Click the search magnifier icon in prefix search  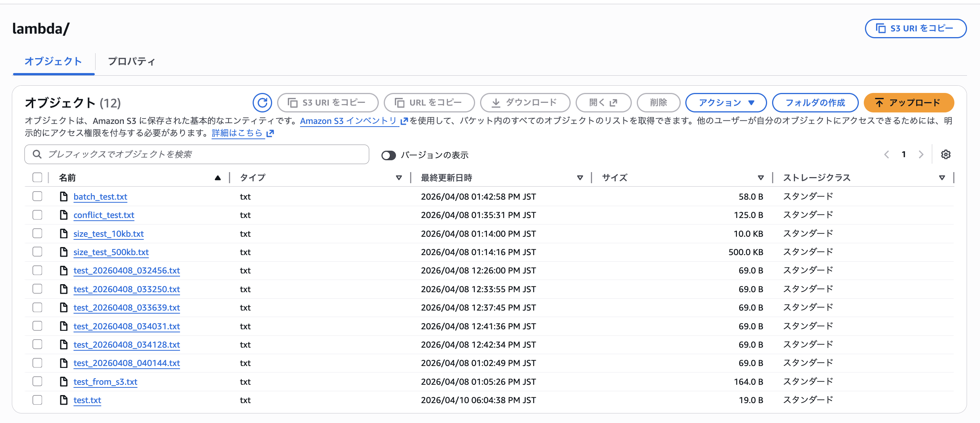click(x=37, y=154)
